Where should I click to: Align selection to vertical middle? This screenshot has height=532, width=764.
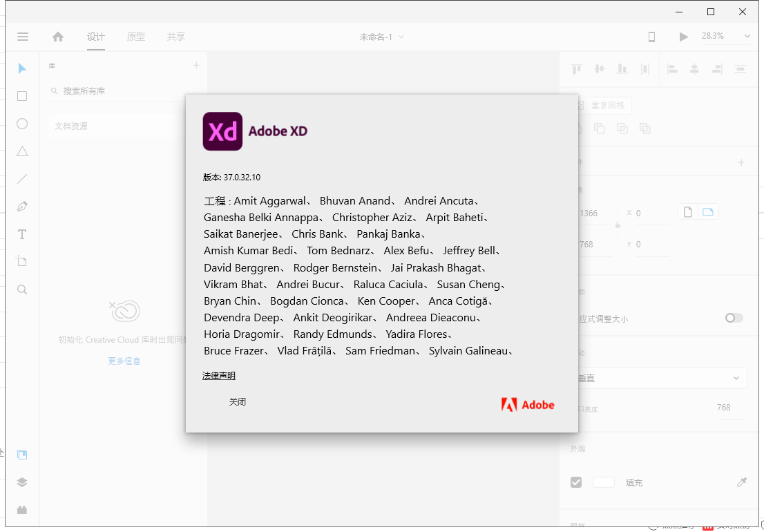(x=600, y=68)
